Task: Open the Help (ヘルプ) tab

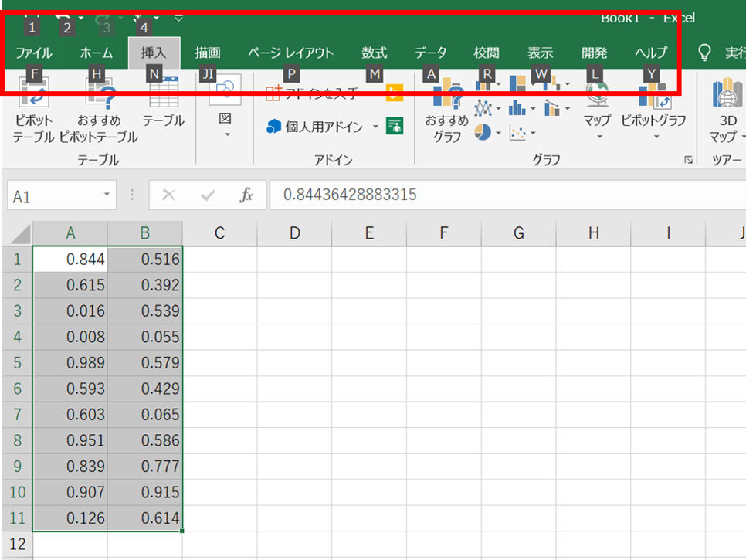Action: (x=651, y=53)
